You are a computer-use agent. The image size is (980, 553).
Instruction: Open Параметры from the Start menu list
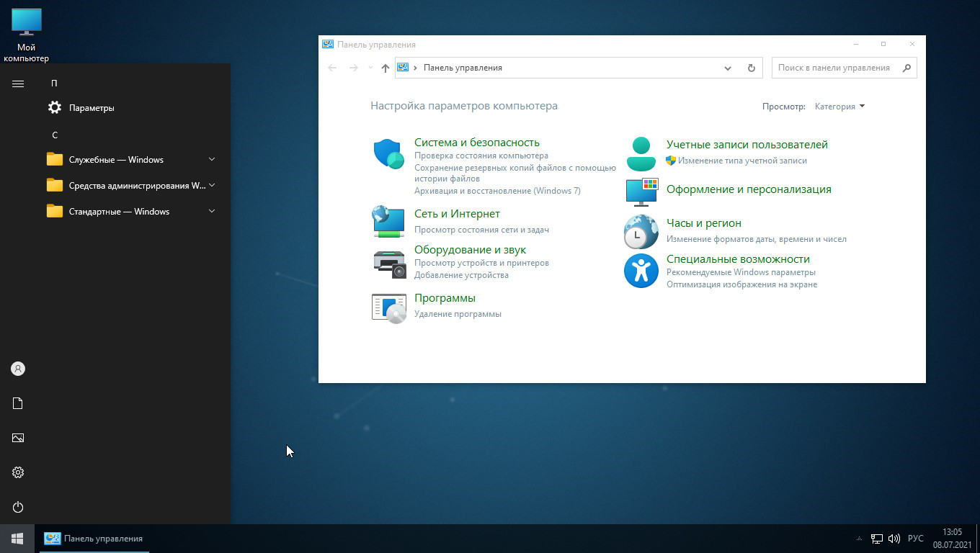130,107
